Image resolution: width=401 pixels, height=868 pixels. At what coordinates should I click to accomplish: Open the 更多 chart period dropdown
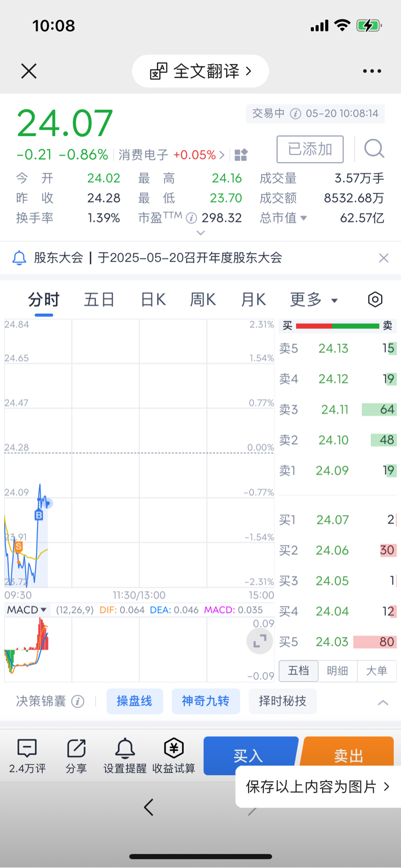(x=314, y=300)
